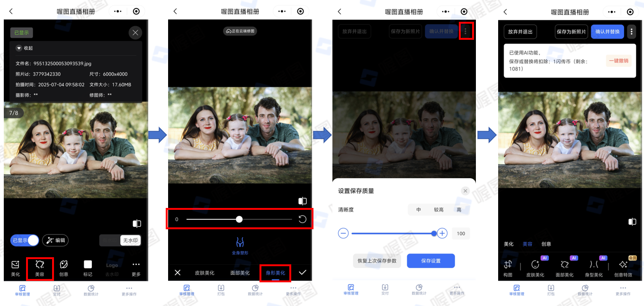Increase quality with plus button
The image size is (644, 306).
[x=442, y=233]
